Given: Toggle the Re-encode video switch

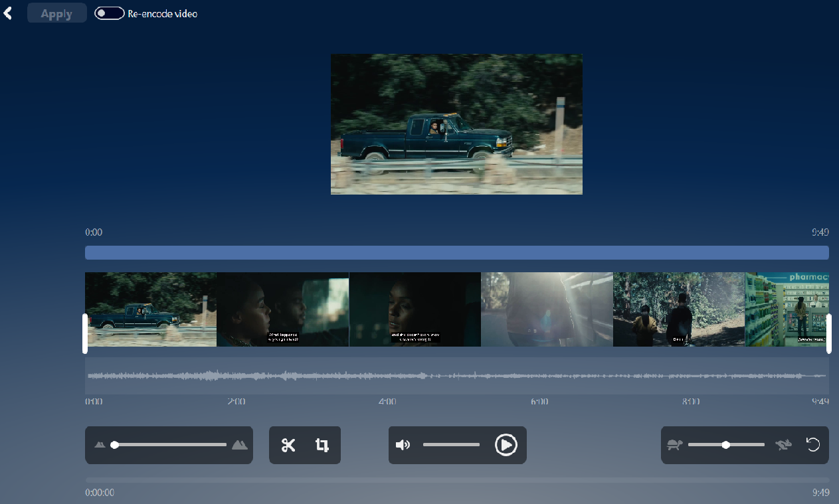Looking at the screenshot, I should point(110,13).
